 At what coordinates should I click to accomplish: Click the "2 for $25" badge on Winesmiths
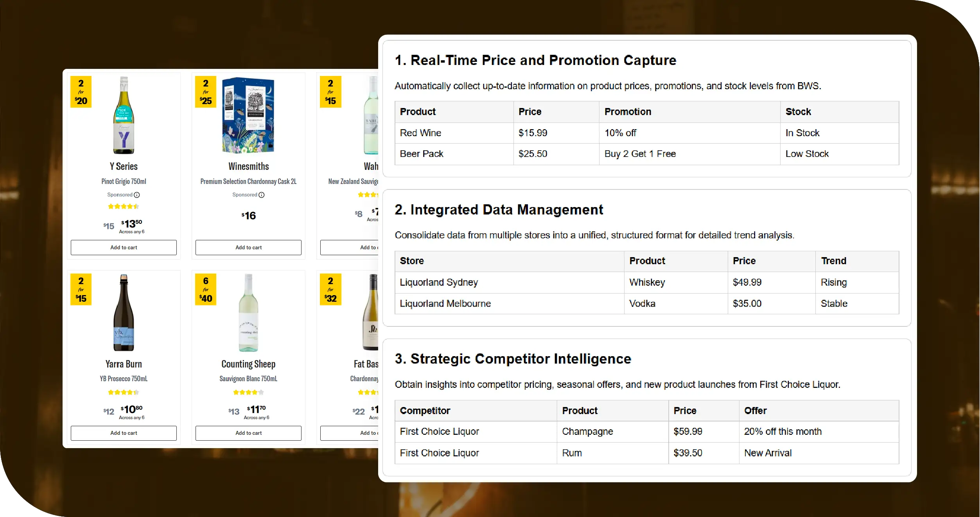click(x=206, y=91)
